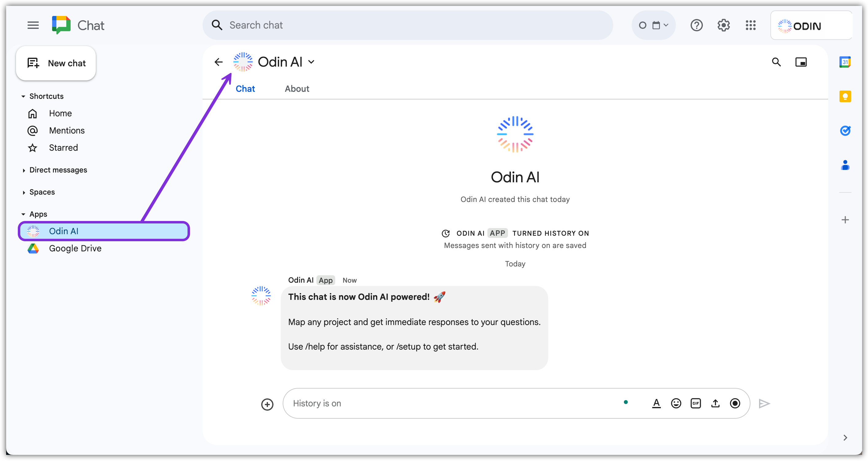Open the Google apps grid

click(750, 25)
